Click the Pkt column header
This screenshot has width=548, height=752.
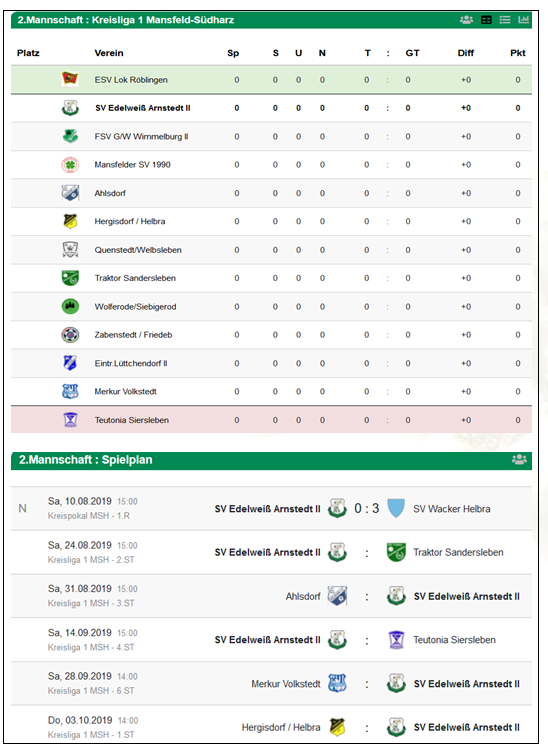[518, 53]
